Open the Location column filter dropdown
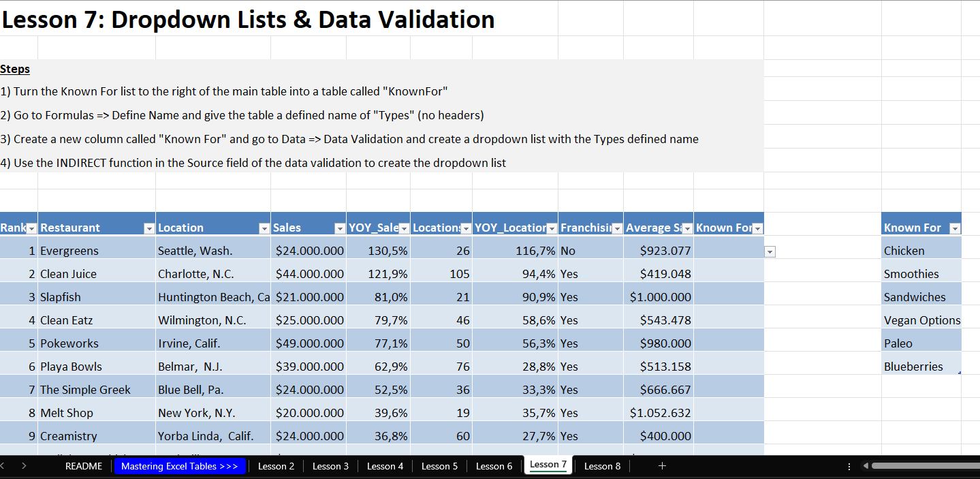Screen dimensions: 980x479 tap(264, 228)
